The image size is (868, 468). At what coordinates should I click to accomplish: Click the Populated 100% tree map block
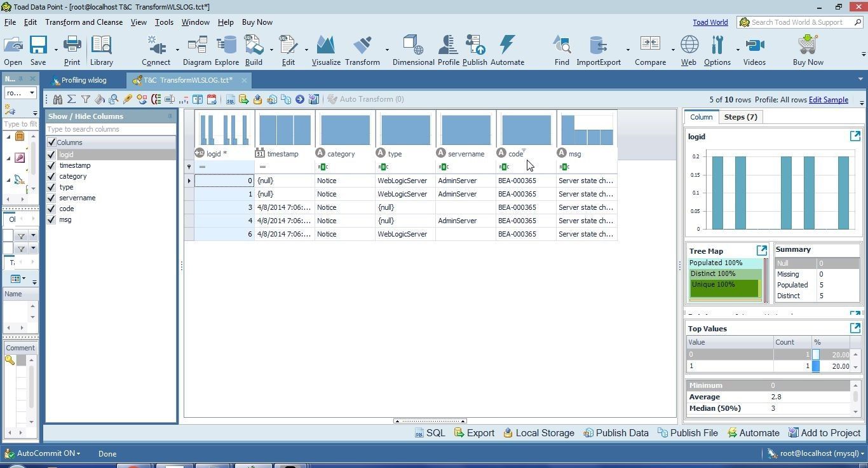725,263
